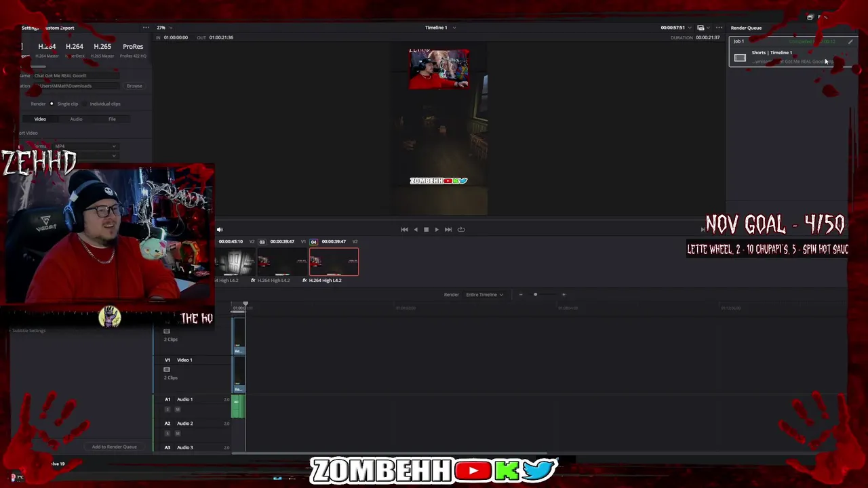Open the Render Queue panel header
This screenshot has width=868, height=488.
point(746,28)
